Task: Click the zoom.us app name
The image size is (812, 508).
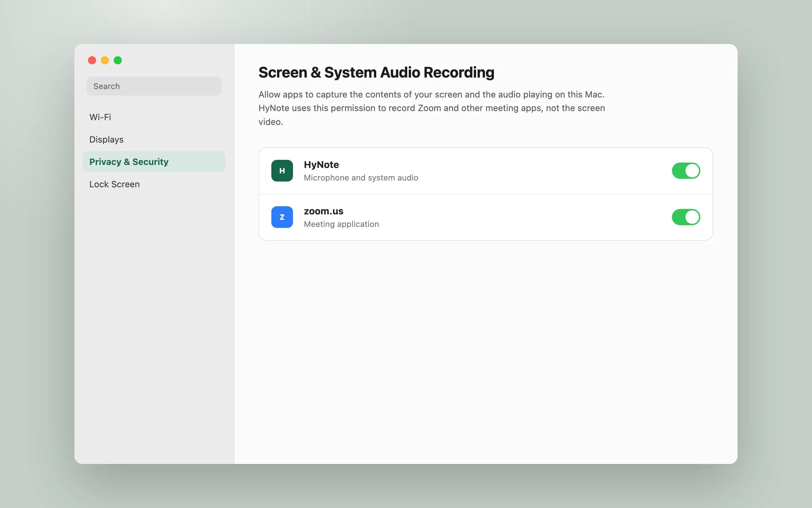Action: 323,211
